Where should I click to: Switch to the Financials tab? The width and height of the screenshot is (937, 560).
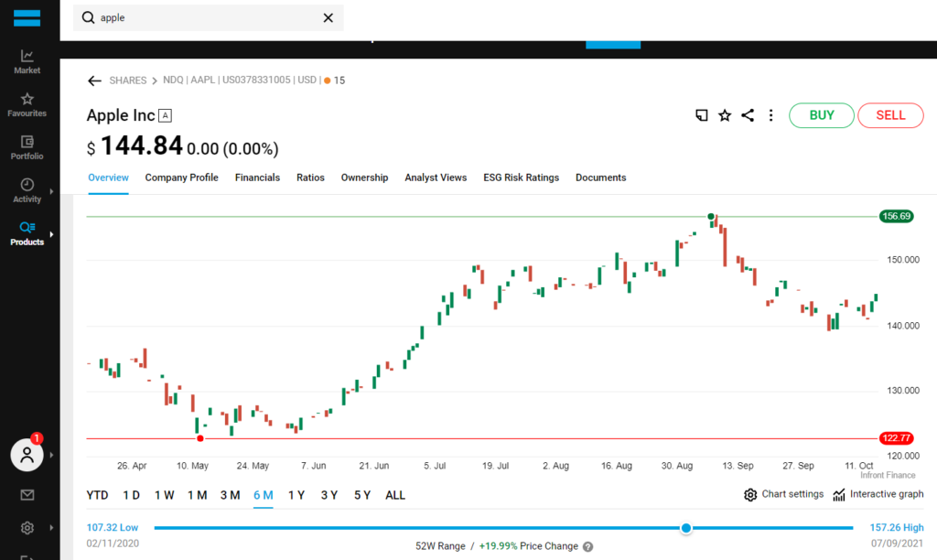pos(257,178)
